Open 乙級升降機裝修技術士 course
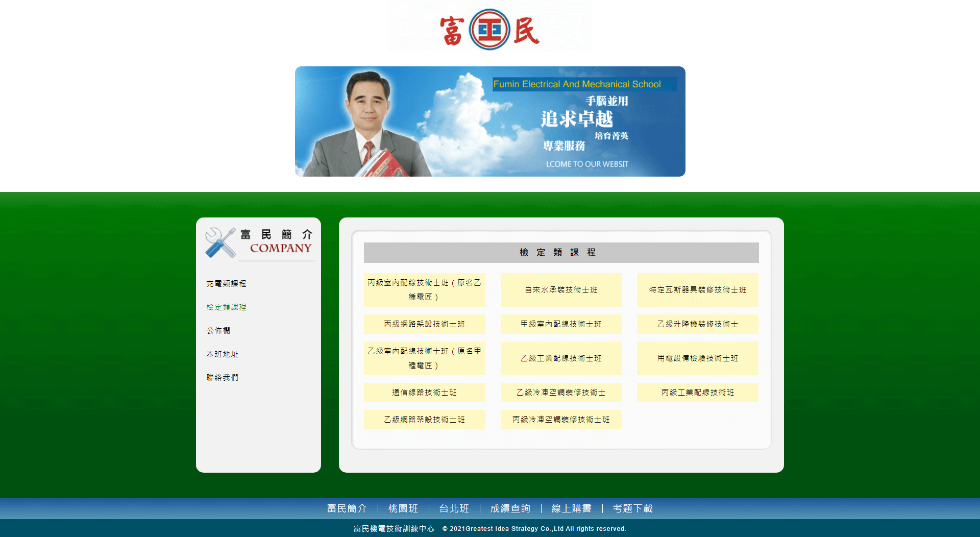This screenshot has width=980, height=537. point(698,324)
